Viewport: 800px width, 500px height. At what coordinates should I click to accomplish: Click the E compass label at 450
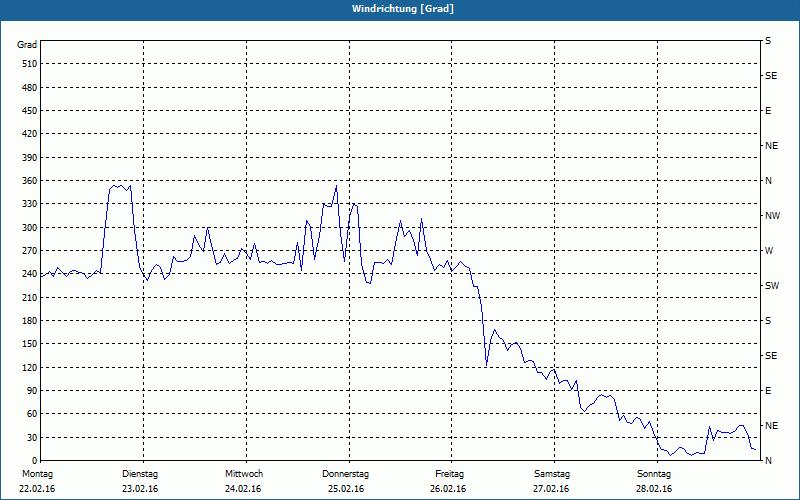(768, 111)
